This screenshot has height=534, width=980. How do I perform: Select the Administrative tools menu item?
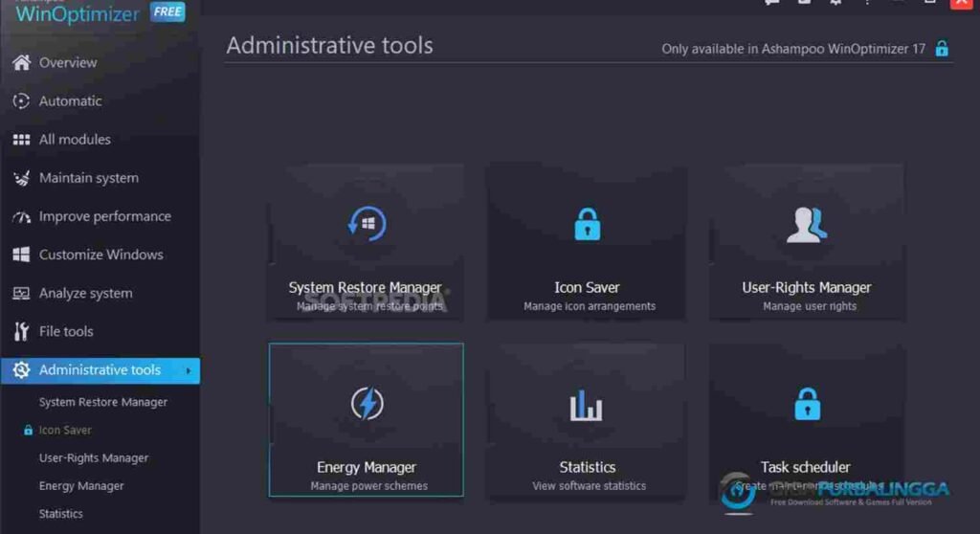click(100, 370)
